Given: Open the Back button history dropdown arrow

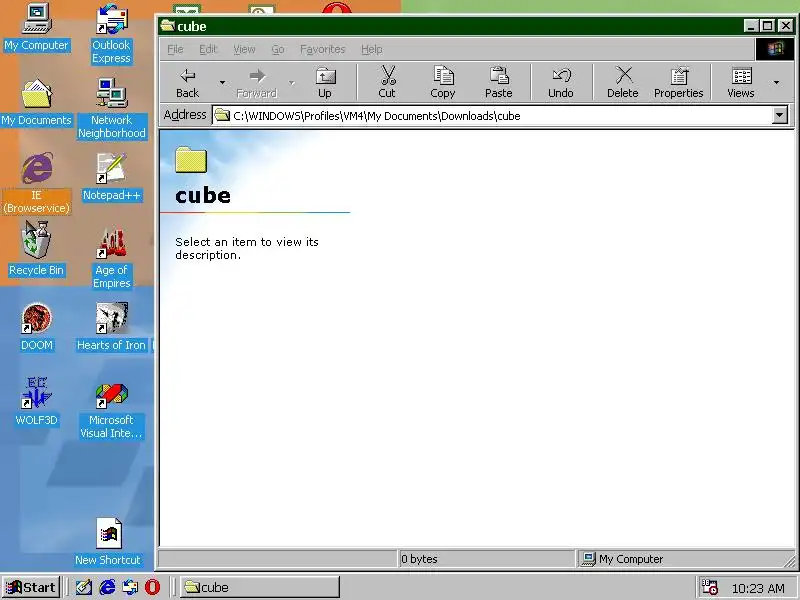Looking at the screenshot, I should tap(222, 82).
